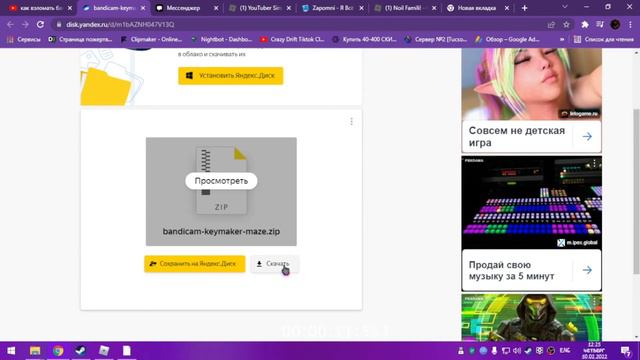Bookmark this page with star icon
Viewport: 640px width, 360px height.
coord(566,24)
